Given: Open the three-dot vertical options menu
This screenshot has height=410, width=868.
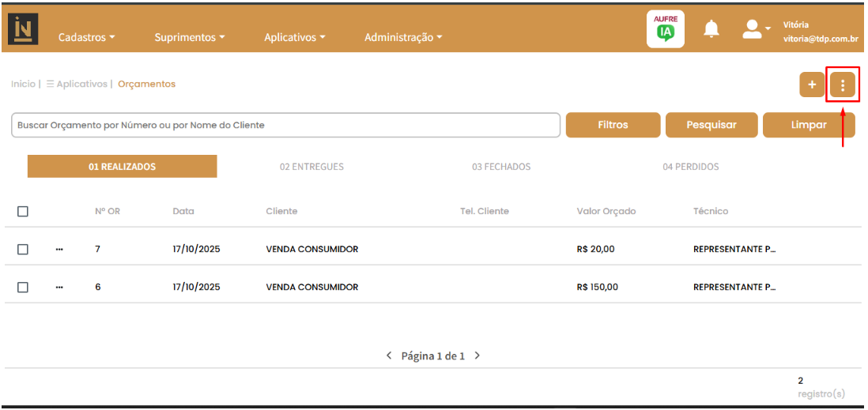Looking at the screenshot, I should click(x=843, y=85).
